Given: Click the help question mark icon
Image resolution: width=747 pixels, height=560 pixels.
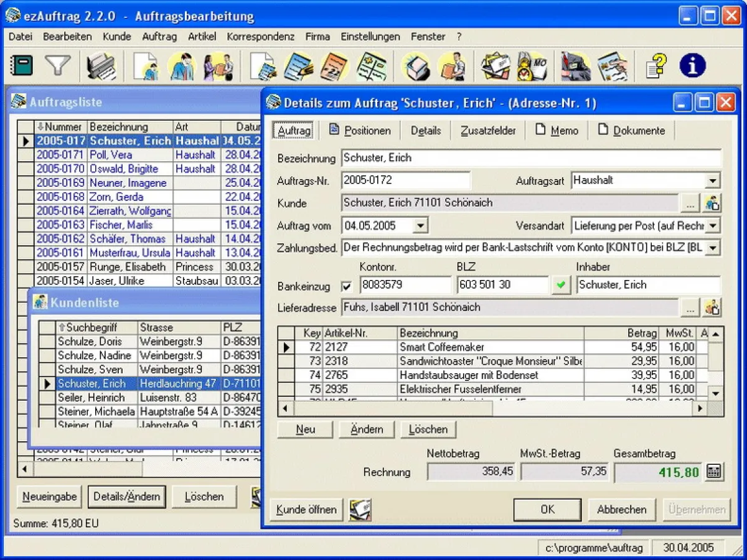Looking at the screenshot, I should point(656,65).
